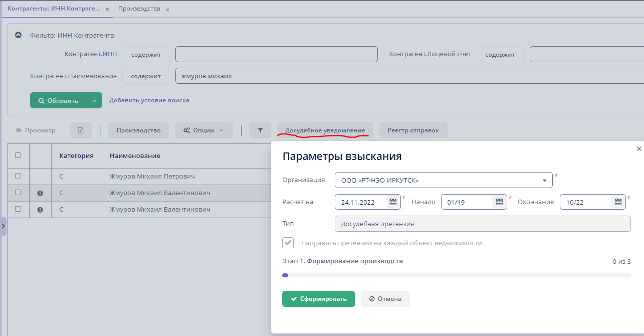Viewport: 644px width, 336px height.
Task: Collapse the filter panel with round chevron icon
Action: [x=19, y=35]
